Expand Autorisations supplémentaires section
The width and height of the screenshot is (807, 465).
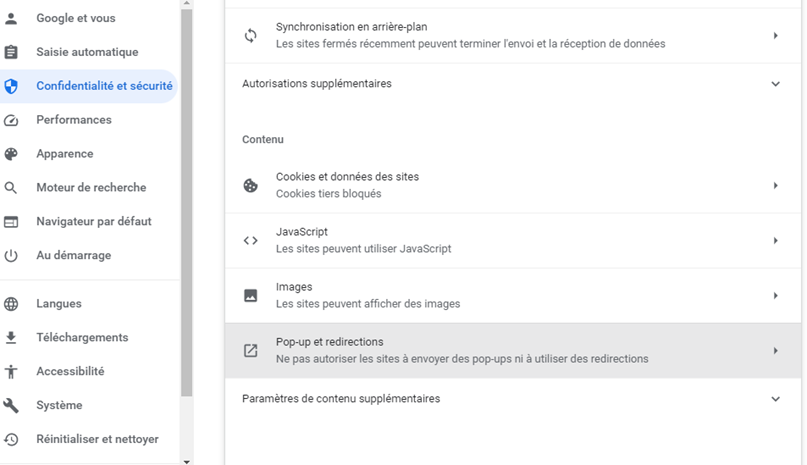click(775, 84)
